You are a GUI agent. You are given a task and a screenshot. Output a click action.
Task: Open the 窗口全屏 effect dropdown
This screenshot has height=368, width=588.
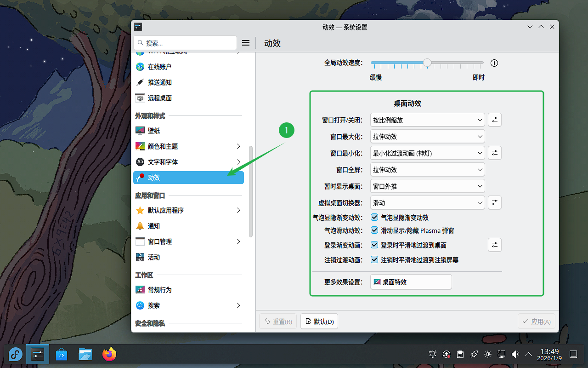427,170
